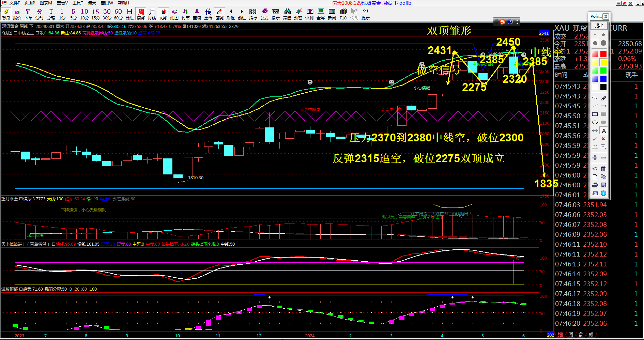Select the arrow line drawing tool
Image resolution: width=644 pixels, height=340 pixels.
pyautogui.click(x=603, y=106)
